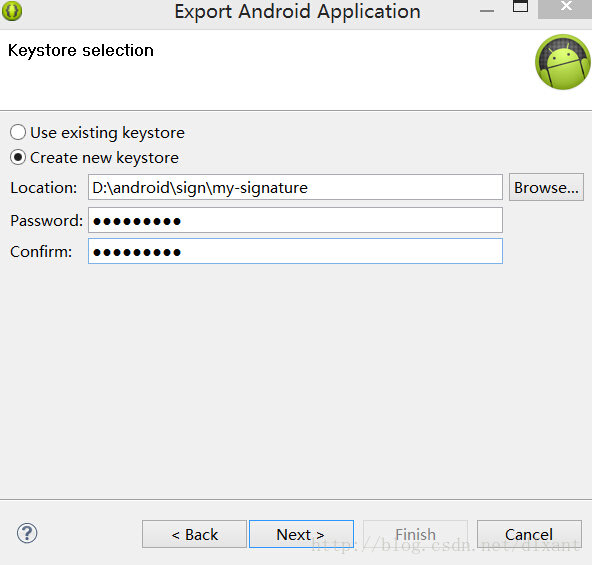Click the 'Password:' label
Viewport: 592px width, 565px height.
click(46, 221)
